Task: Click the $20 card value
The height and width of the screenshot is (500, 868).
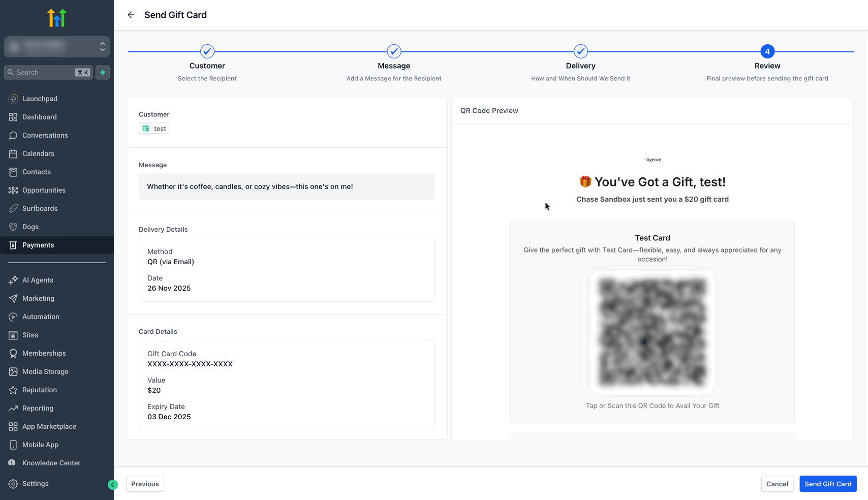Action: click(x=154, y=390)
